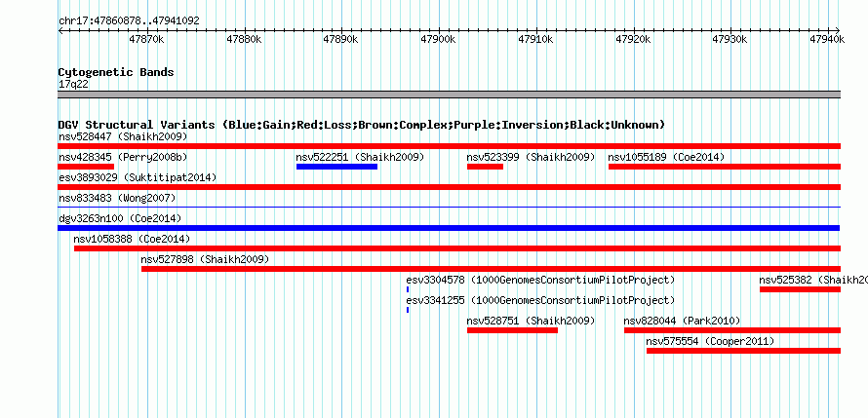Screen dimensions: 868x418
Task: Click the chr17:47860878..47941092 region label
Action: pyautogui.click(x=129, y=20)
